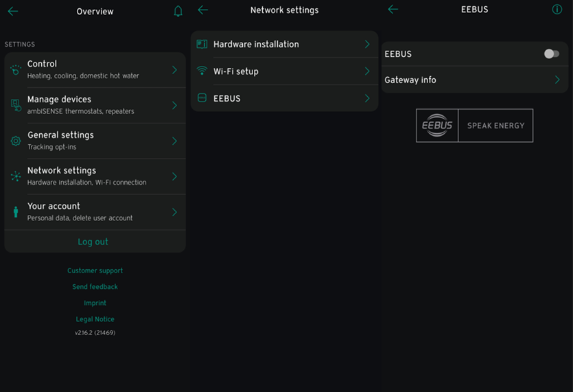Expand Gateway info with its chevron

pyautogui.click(x=557, y=80)
